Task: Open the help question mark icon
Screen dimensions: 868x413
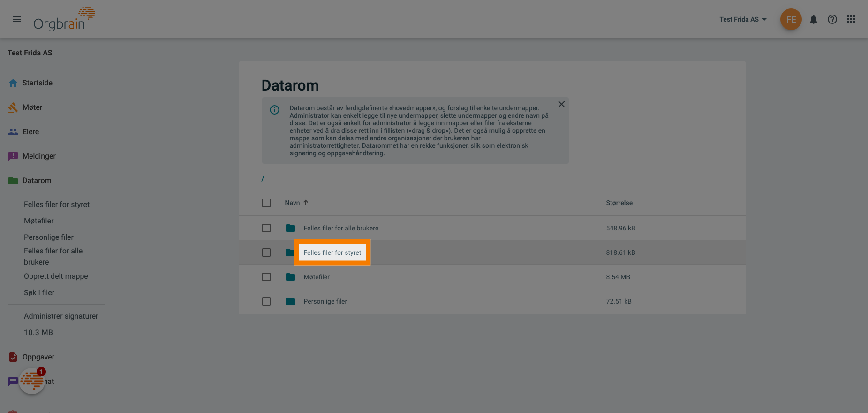Action: [832, 19]
